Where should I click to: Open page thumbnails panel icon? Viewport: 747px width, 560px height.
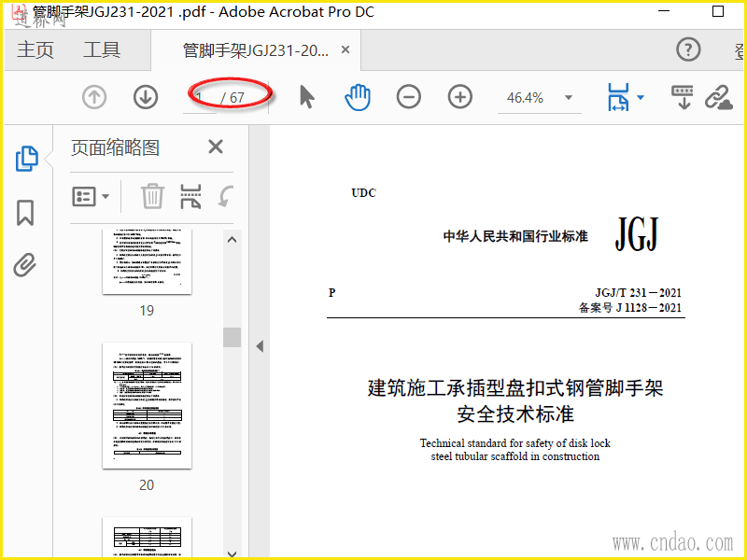point(27,159)
